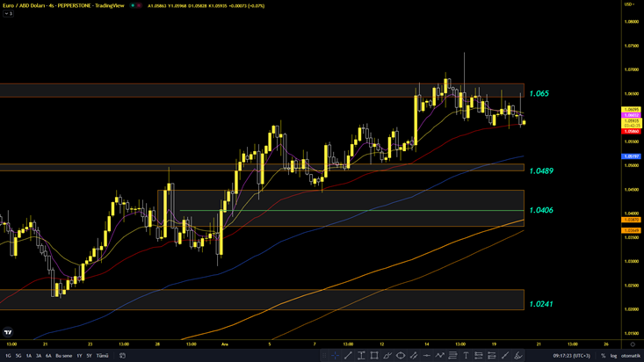Click the 1.0489 level label
The width and height of the screenshot is (644, 362).
pos(541,171)
